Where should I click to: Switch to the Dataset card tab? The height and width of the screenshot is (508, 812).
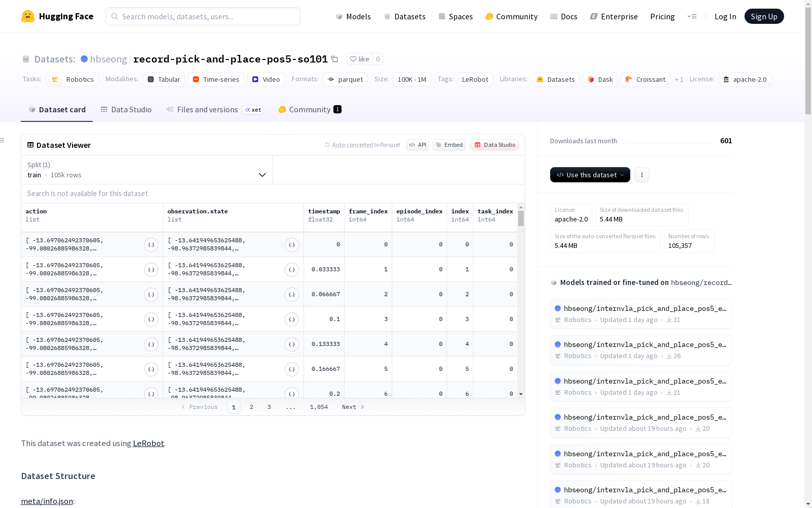(x=57, y=110)
